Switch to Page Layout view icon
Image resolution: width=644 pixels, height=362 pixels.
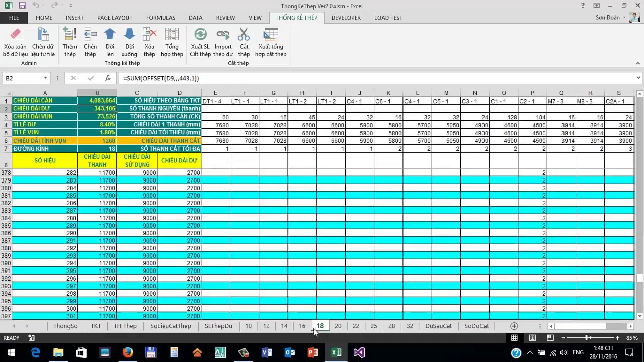[532, 338]
